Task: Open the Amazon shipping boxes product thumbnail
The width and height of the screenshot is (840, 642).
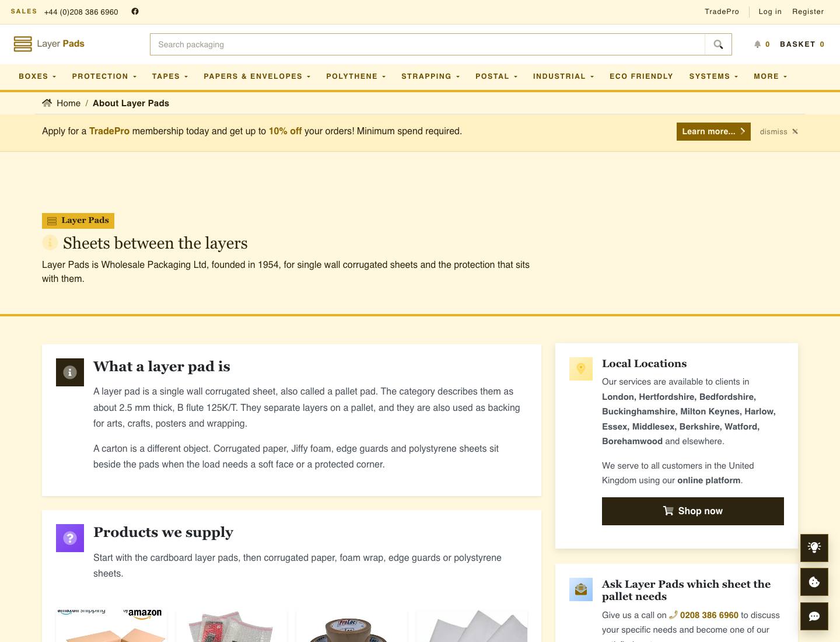Action: click(x=111, y=626)
